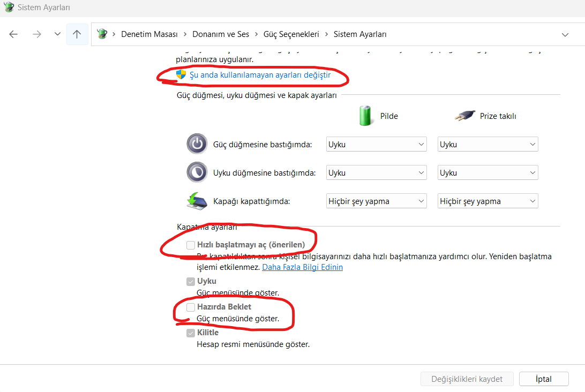Open Güç Seçenekleri breadcrumb
The image size is (585, 392).
click(291, 34)
